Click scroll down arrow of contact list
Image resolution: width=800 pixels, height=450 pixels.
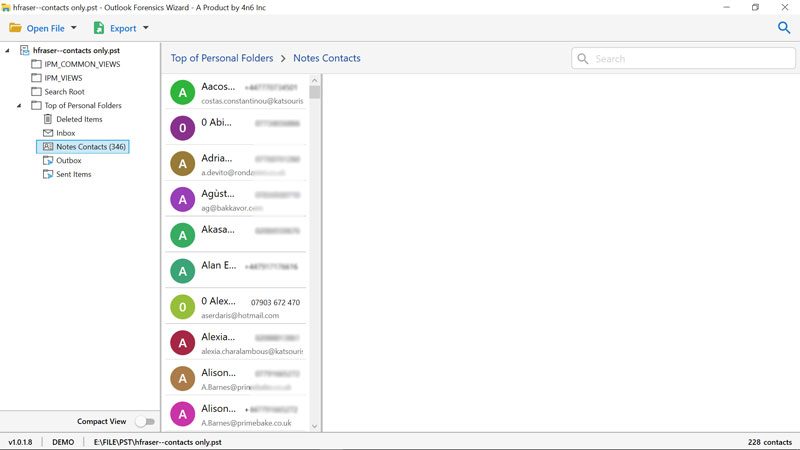pyautogui.click(x=314, y=426)
